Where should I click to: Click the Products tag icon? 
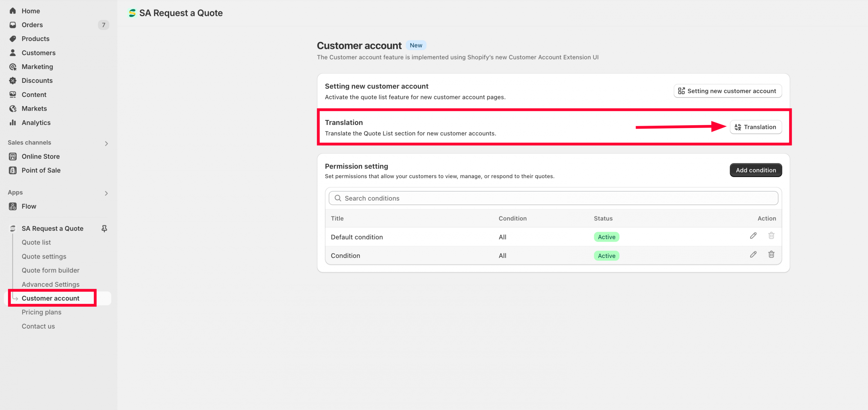pyautogui.click(x=13, y=39)
